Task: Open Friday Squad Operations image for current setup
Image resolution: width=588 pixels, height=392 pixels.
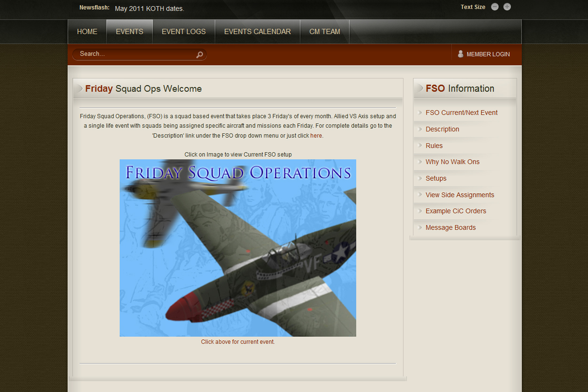Action: point(238,248)
